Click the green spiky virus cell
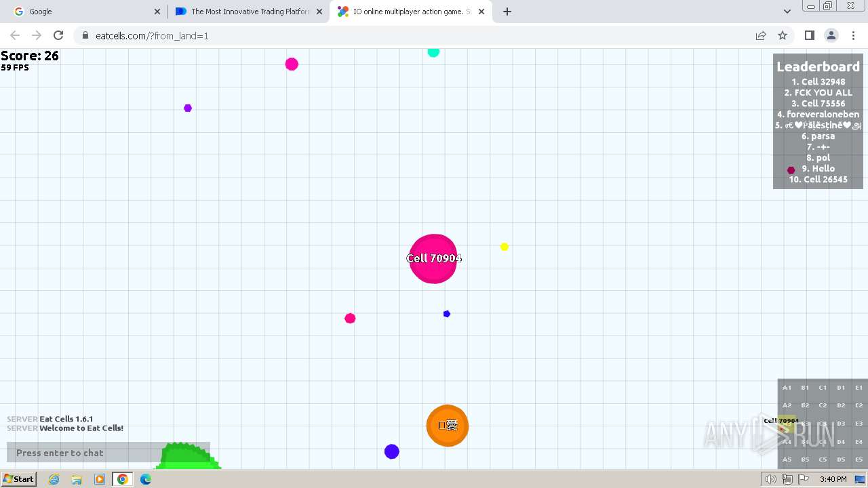 point(189,456)
